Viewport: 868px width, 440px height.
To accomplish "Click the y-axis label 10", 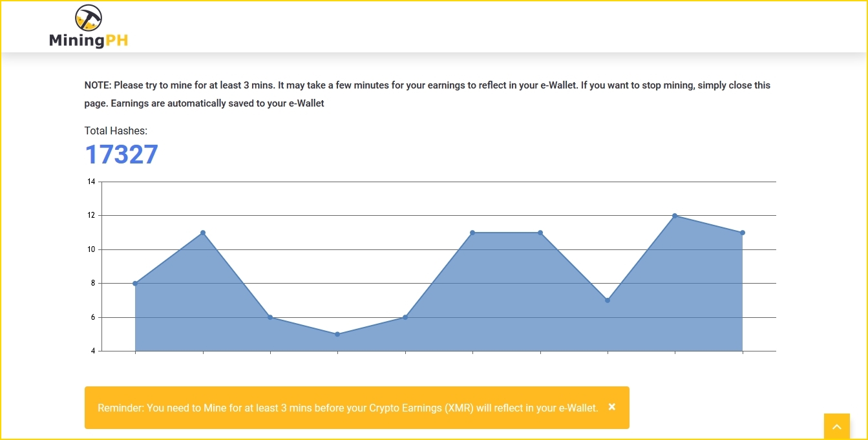I will tap(91, 249).
